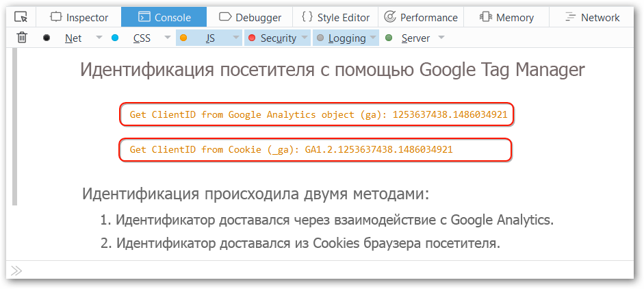The width and height of the screenshot is (644, 289).
Task: Activate the element picker icon
Action: (21, 17)
